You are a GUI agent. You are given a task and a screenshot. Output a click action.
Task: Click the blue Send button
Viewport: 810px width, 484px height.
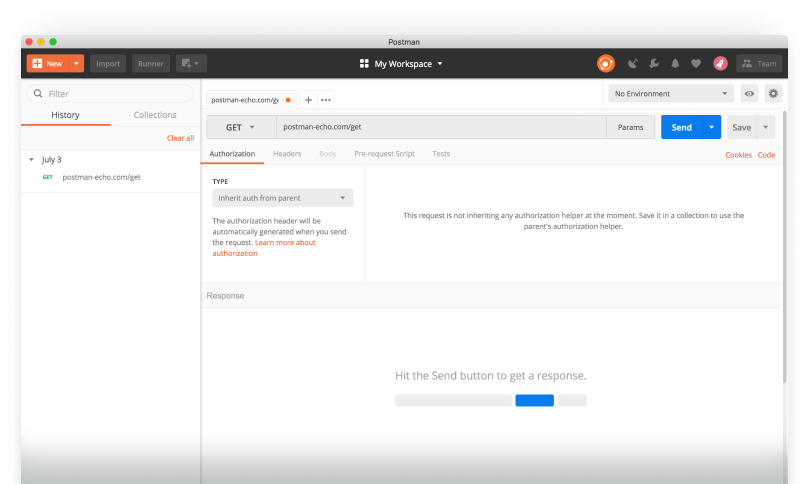tap(681, 127)
